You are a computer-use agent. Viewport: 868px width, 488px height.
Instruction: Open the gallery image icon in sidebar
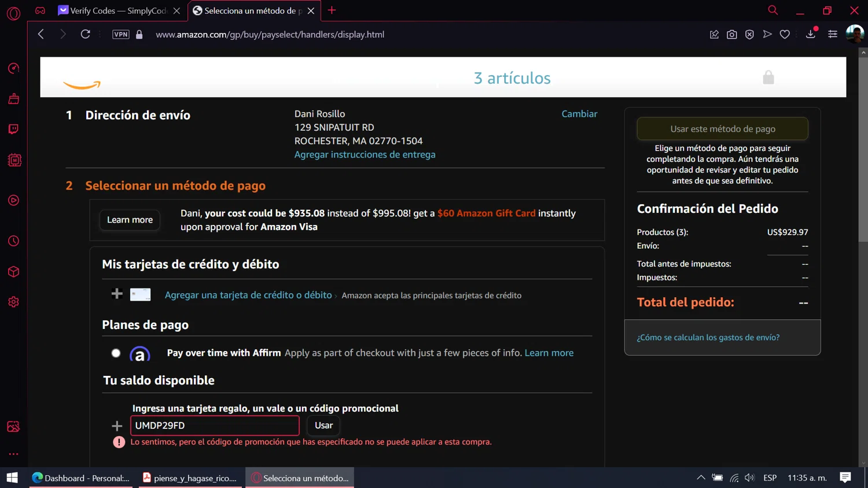coord(13,427)
